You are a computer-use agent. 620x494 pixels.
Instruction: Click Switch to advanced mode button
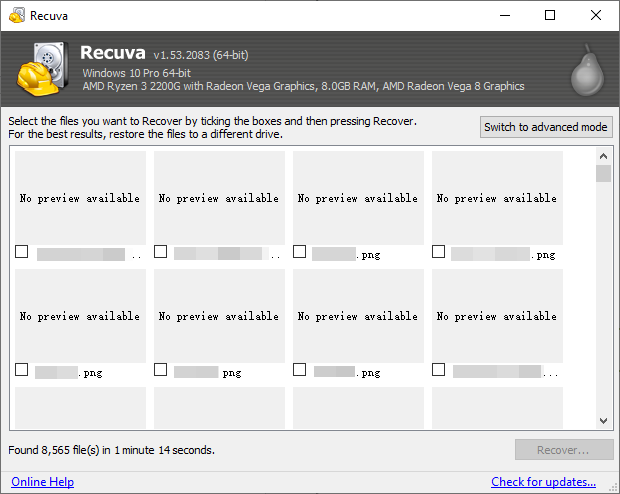point(546,127)
